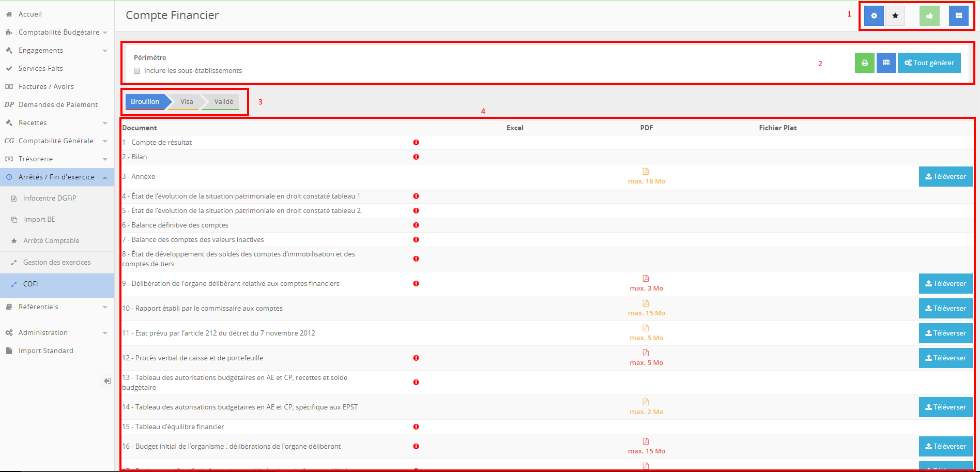
Task: Collapse the Arrêtés / Fin d'exercice section
Action: pyautogui.click(x=56, y=177)
